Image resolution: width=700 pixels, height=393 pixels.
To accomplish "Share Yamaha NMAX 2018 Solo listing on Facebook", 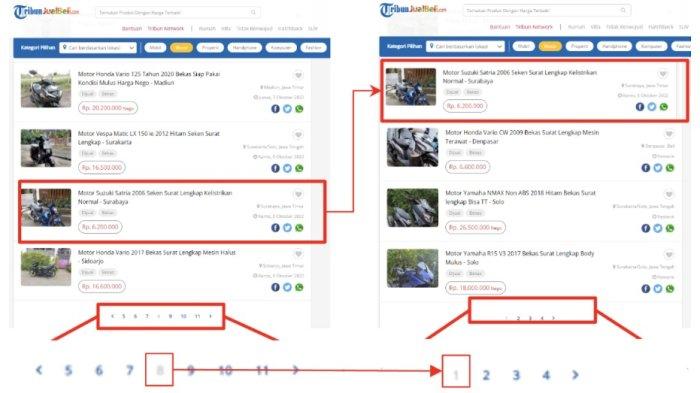I will pos(646,228).
